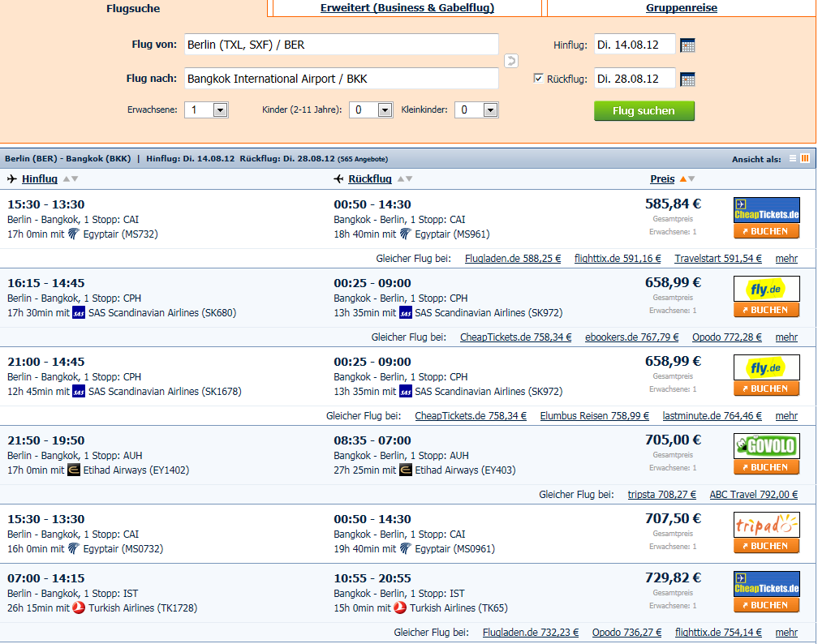Uncheck the Rückflug checkbox
The image size is (818, 644).
pyautogui.click(x=538, y=78)
